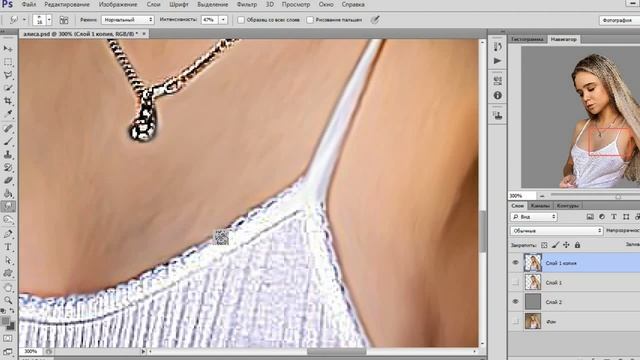Image resolution: width=640 pixels, height=360 pixels.
Task: Select the History Brush tool
Action: tap(8, 167)
